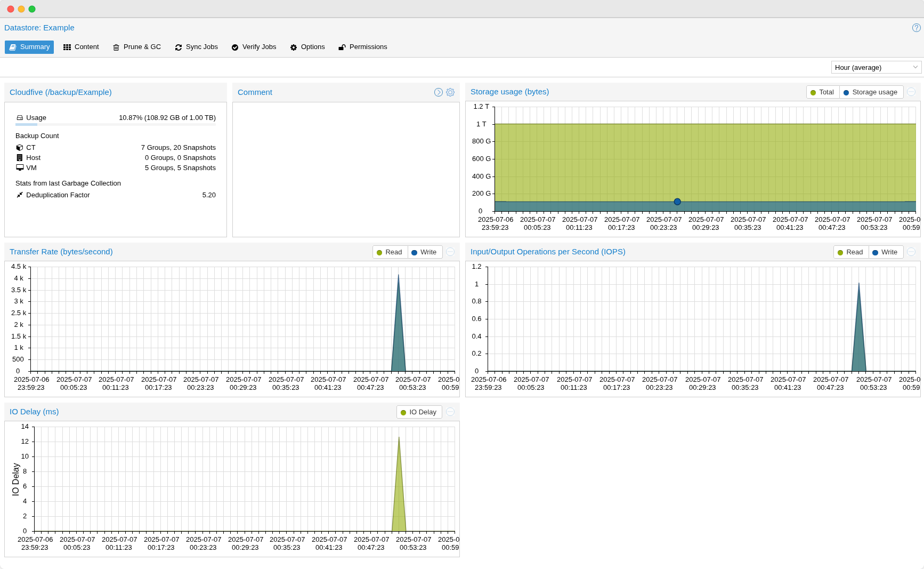Image resolution: width=924 pixels, height=569 pixels.
Task: Toggle Read series in Transfer Rate chart
Action: tap(390, 252)
